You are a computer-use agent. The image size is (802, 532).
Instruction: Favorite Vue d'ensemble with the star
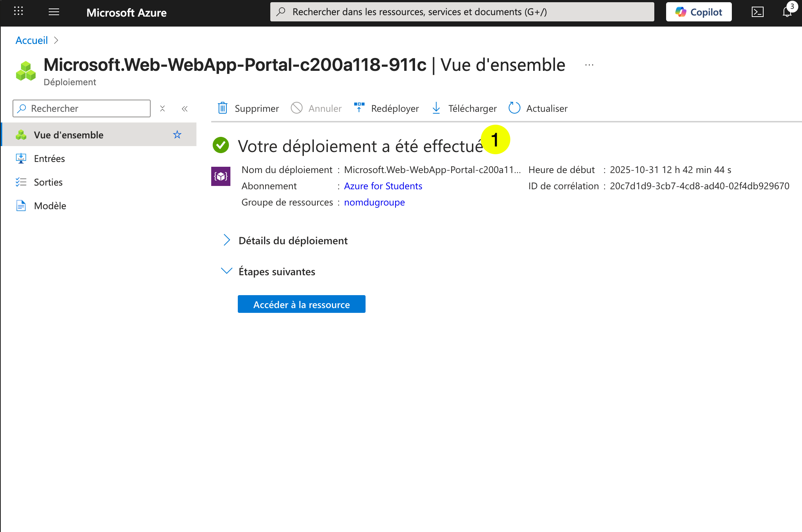point(177,134)
